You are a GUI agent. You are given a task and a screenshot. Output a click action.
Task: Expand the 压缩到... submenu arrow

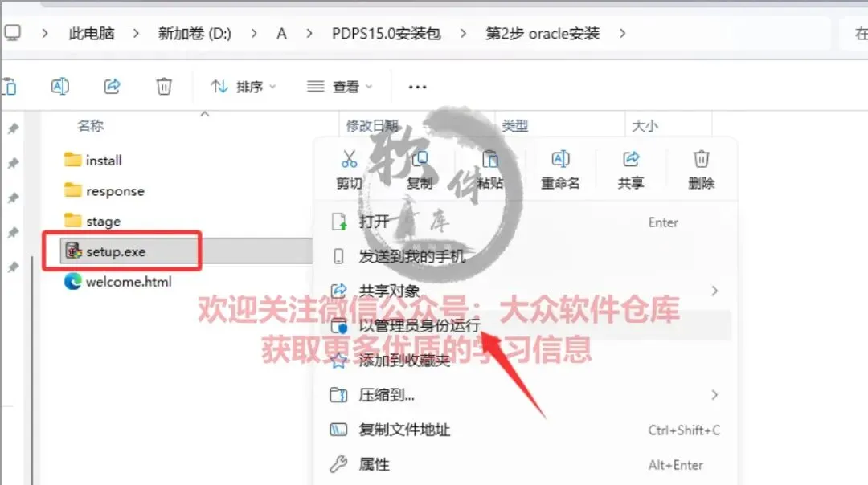[x=714, y=395]
